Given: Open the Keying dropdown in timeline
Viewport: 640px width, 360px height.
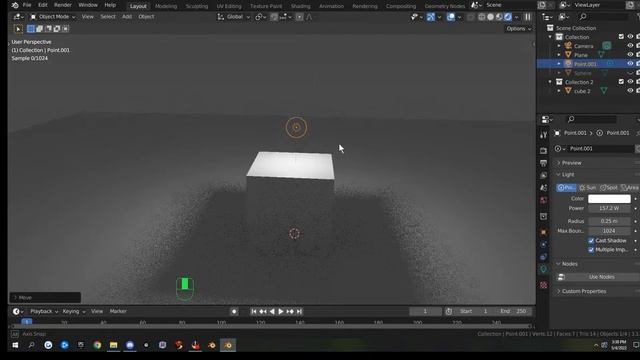Looking at the screenshot, I should [x=74, y=311].
